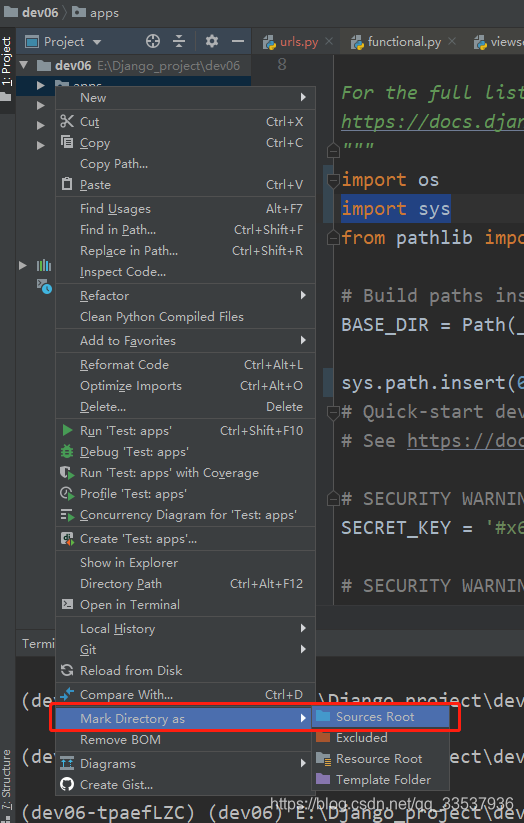Expand the Diagrams submenu arrow
524x823 pixels.
pyautogui.click(x=303, y=763)
